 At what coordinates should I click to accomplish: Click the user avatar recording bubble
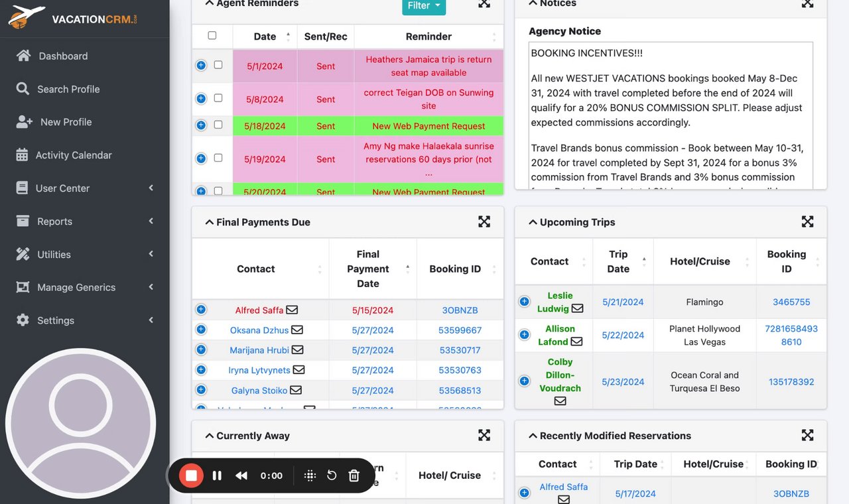[x=80, y=423]
